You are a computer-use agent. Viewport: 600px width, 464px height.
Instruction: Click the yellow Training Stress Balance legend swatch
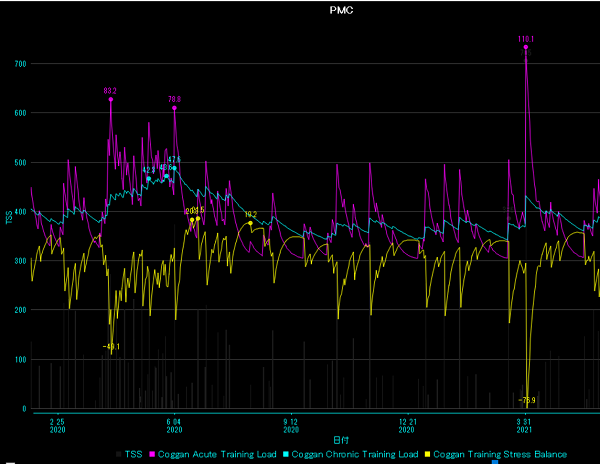coord(427,454)
